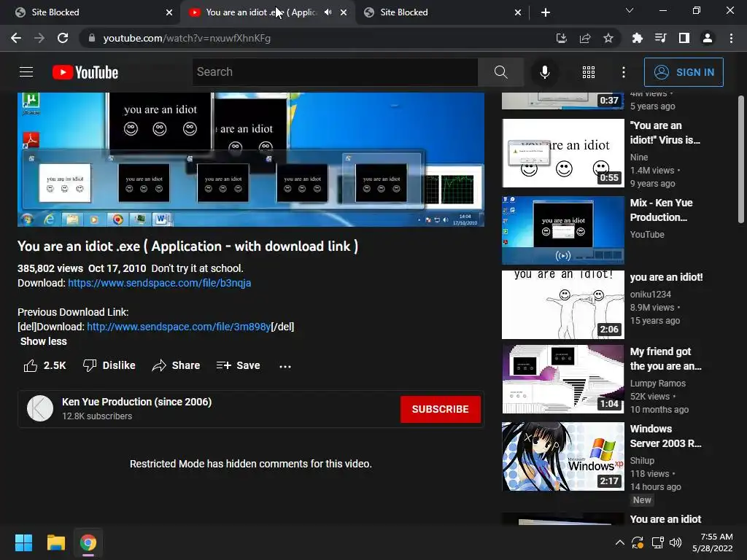Open the YouTube guide hamburger menu
This screenshot has width=747, height=560.
click(26, 72)
